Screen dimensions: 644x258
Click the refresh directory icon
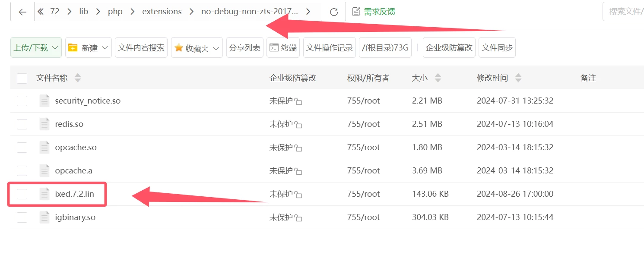click(x=333, y=12)
